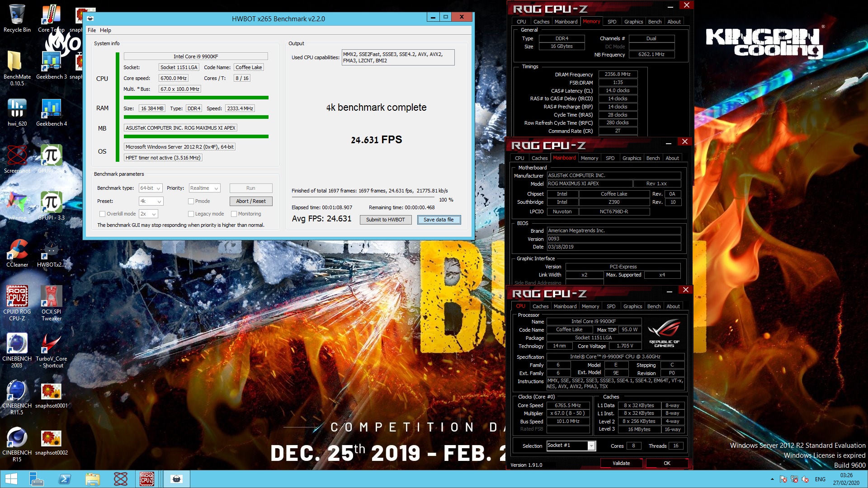This screenshot has height=488, width=868.
Task: Enable the Monitoring checkbox
Action: [234, 214]
